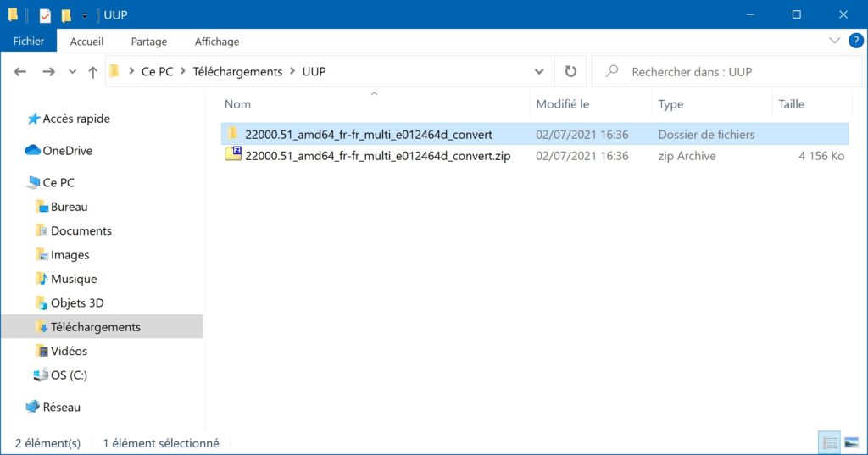This screenshot has width=868, height=455.
Task: Select the 22000.51 convert folder name
Action: pyautogui.click(x=369, y=135)
